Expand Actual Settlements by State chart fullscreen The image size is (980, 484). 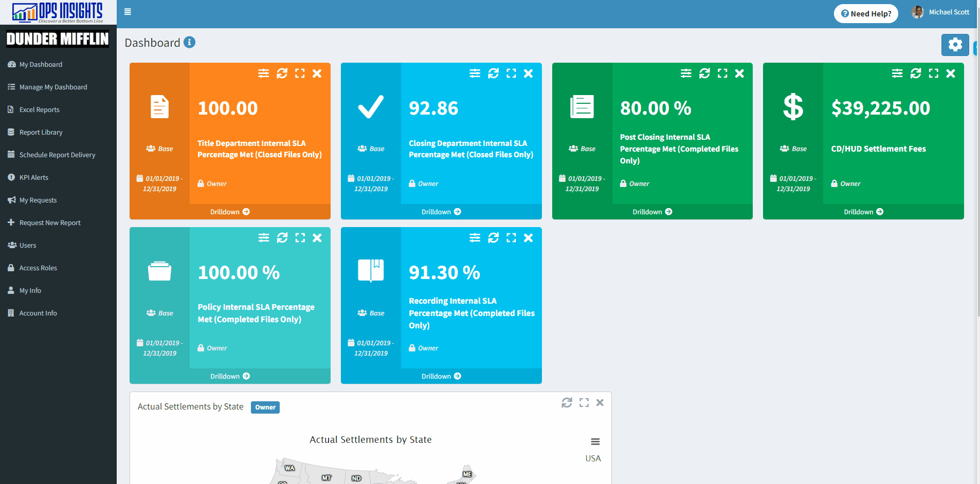584,403
